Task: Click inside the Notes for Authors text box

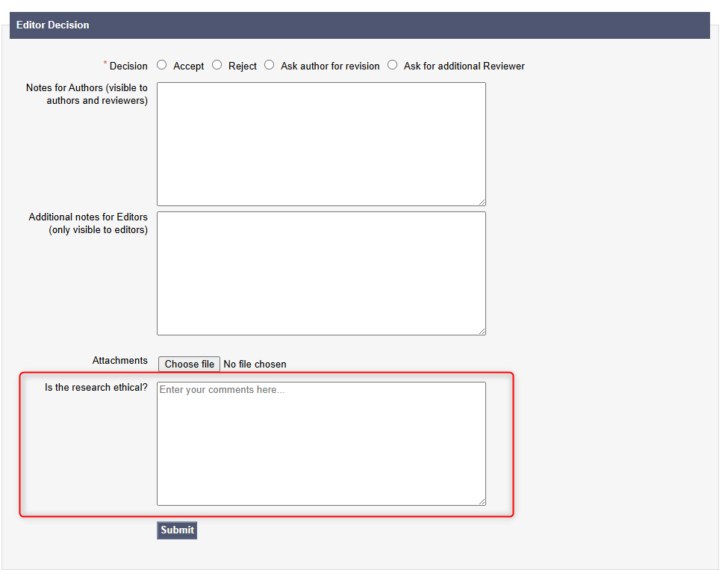Action: coord(321,143)
